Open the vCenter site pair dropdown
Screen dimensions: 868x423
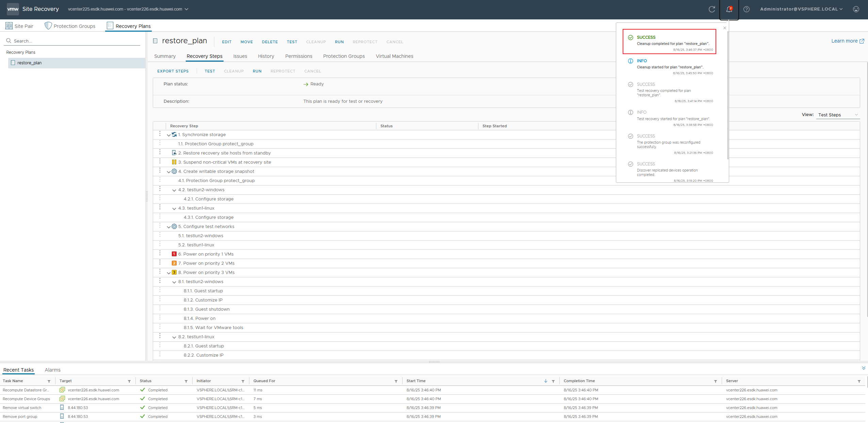coord(128,9)
